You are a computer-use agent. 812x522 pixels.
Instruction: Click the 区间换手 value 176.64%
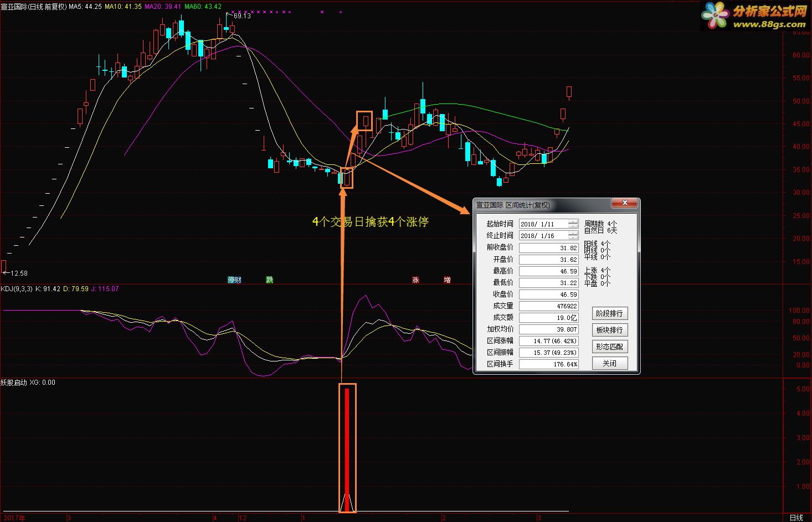pos(548,364)
